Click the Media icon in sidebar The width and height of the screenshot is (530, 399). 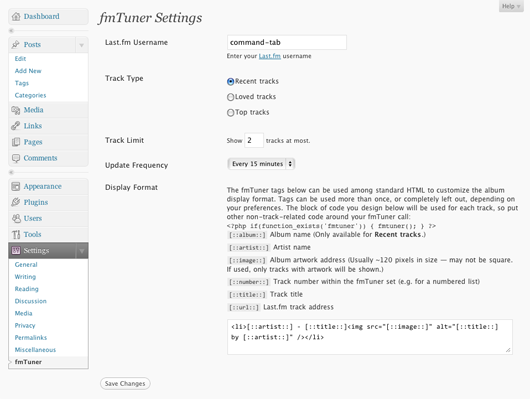16,110
